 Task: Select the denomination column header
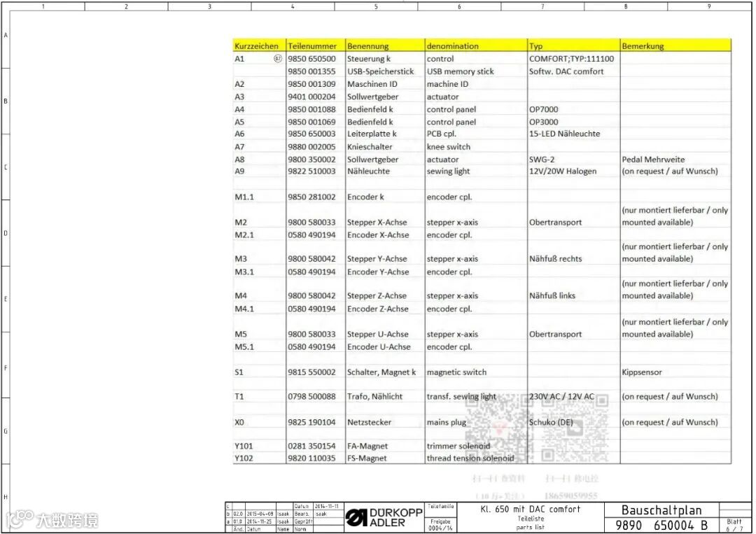[x=452, y=45]
